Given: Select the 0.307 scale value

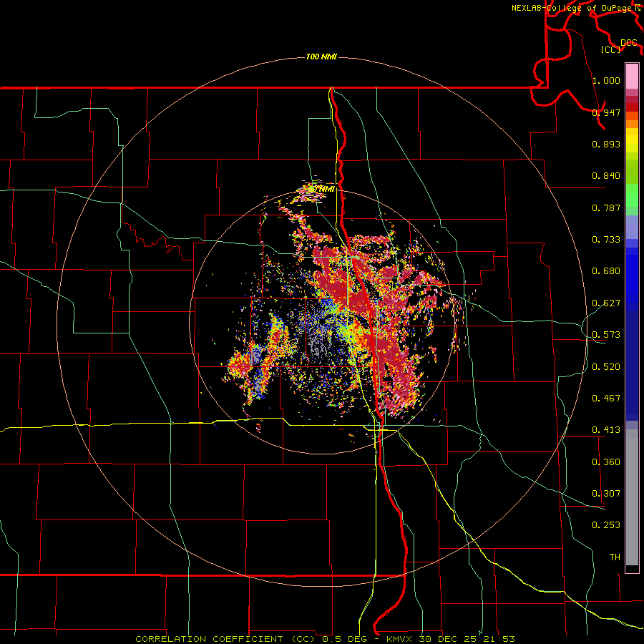Looking at the screenshot, I should (x=606, y=494).
